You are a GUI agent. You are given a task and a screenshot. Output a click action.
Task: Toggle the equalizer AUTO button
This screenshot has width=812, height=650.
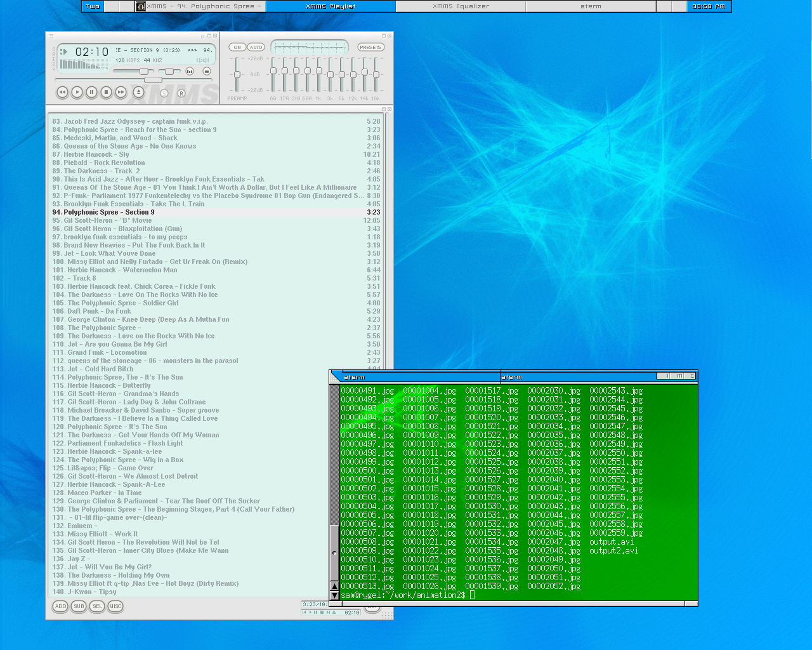[256, 47]
